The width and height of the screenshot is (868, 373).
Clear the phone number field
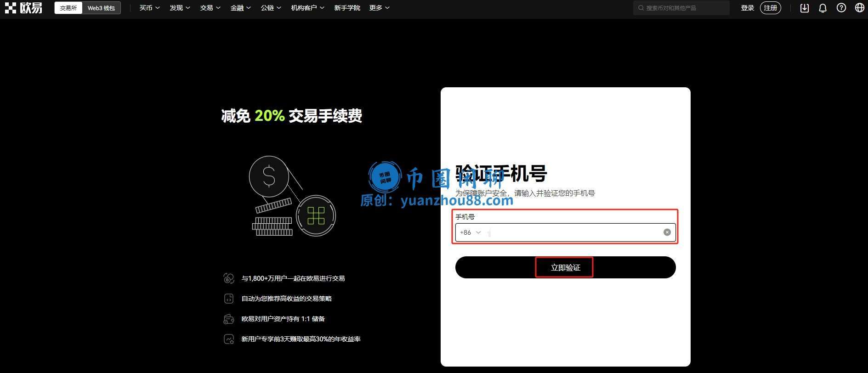(667, 232)
